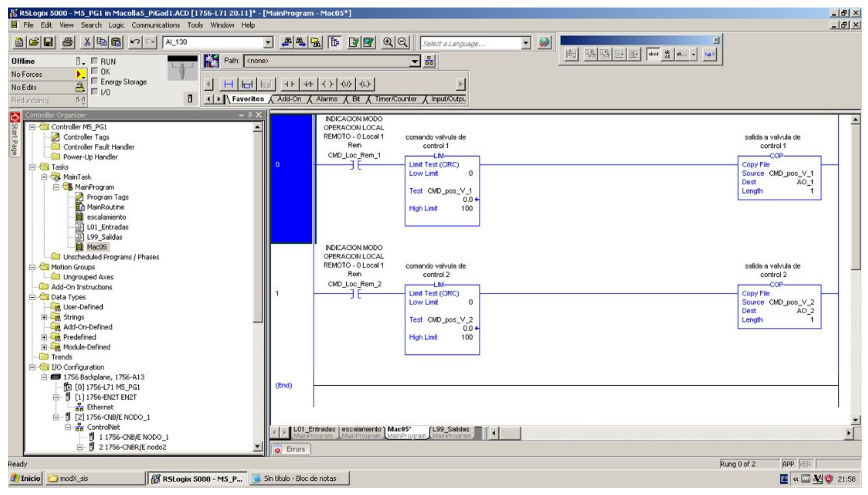Toggle the Controller Organizer icon
The image size is (868, 495).
tap(335, 42)
